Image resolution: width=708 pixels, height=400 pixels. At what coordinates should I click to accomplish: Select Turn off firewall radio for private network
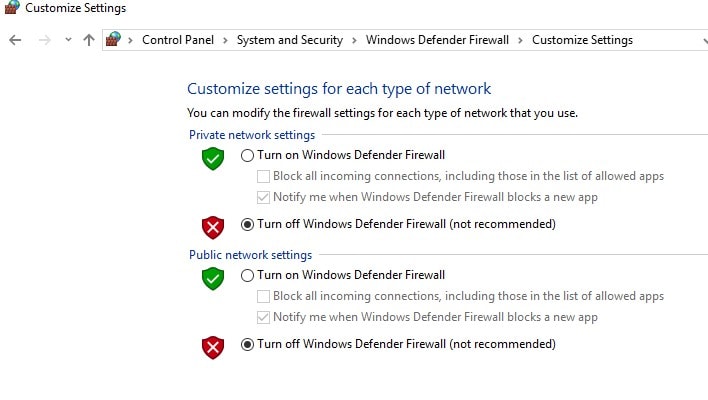point(248,224)
